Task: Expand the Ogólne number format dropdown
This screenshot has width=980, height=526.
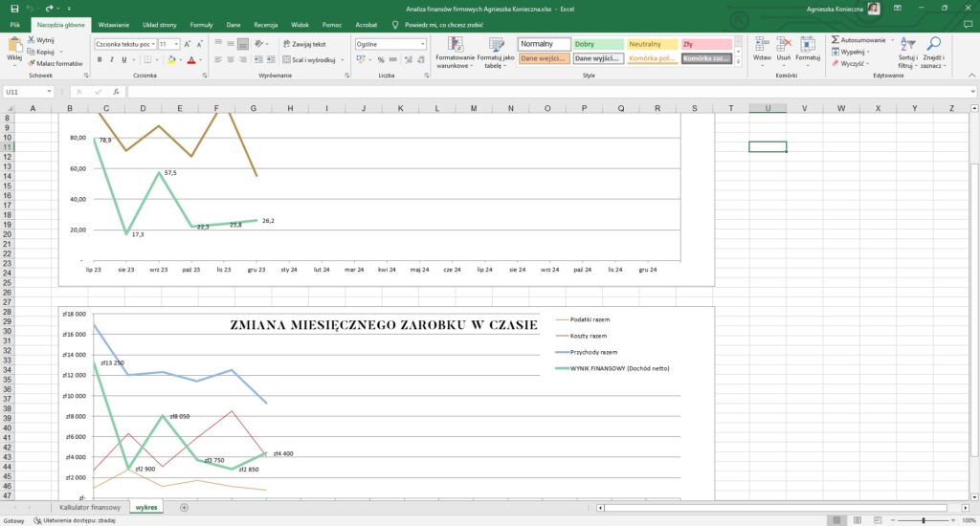Action: click(423, 44)
